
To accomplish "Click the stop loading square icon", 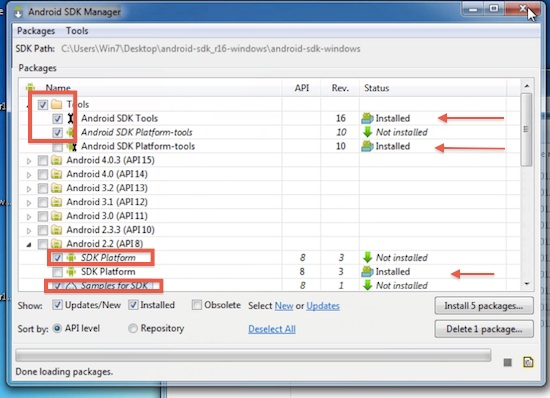I will [508, 362].
